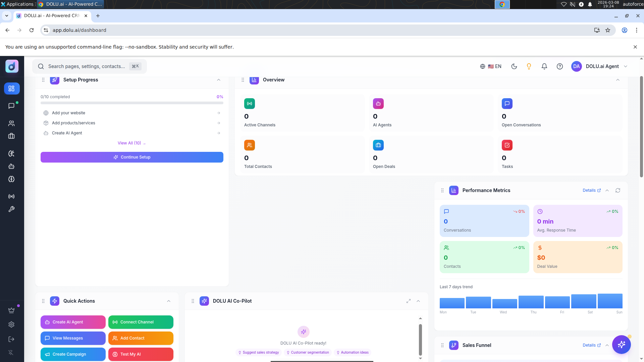This screenshot has height=362, width=644.
Task: Open the help question mark icon
Action: click(x=560, y=66)
